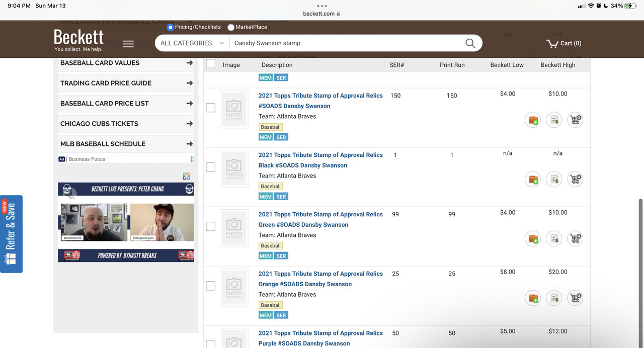Screen dimensions: 644x348
Task: Click the SER# column header
Action: tap(396, 65)
